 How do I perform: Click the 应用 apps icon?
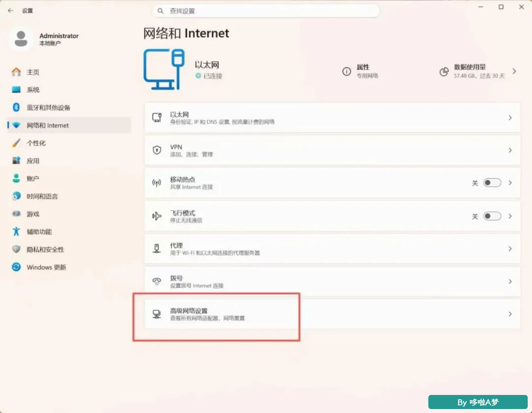16,161
